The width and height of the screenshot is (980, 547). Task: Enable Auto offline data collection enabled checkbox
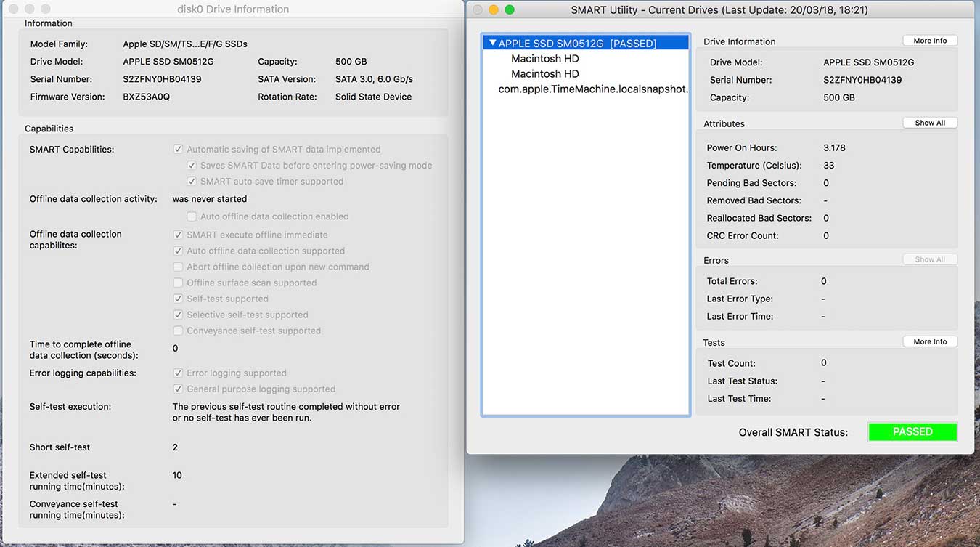coord(192,216)
